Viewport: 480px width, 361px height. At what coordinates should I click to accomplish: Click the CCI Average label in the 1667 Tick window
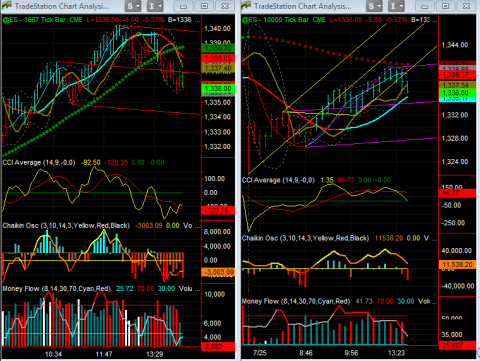click(39, 162)
